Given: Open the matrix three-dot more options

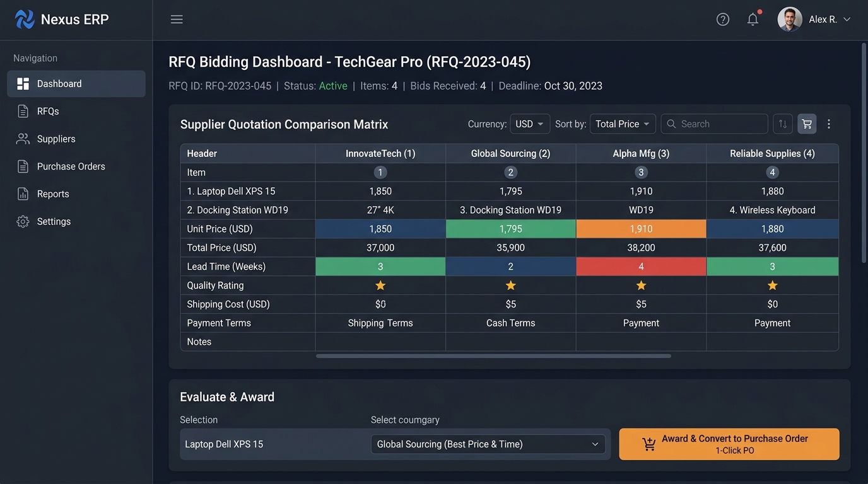Looking at the screenshot, I should 829,124.
